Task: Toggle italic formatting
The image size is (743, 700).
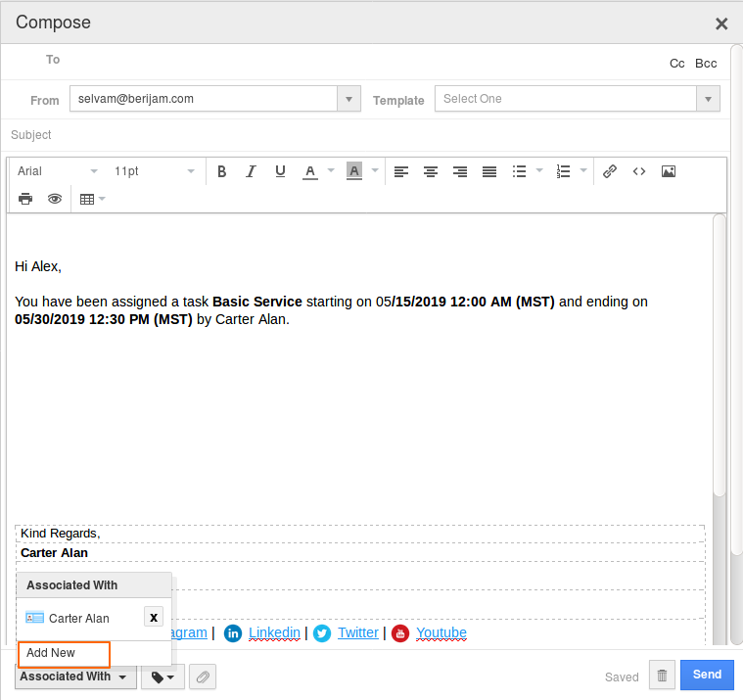Action: point(251,171)
